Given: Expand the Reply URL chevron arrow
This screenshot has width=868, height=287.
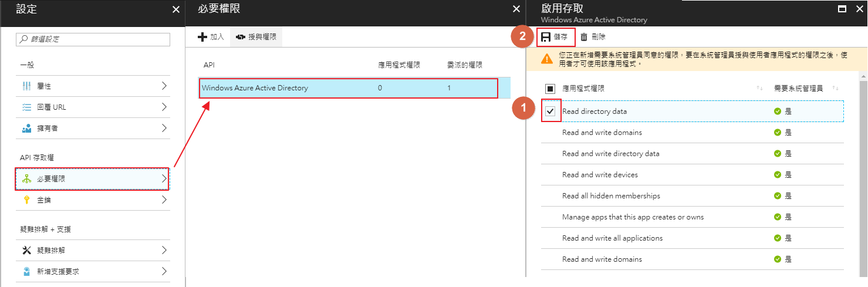Looking at the screenshot, I should point(164,107).
